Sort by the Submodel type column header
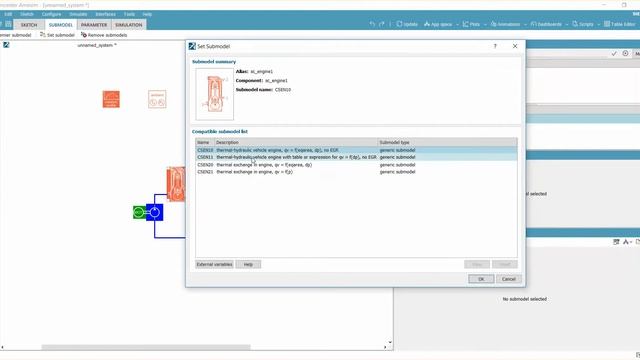 click(x=447, y=142)
